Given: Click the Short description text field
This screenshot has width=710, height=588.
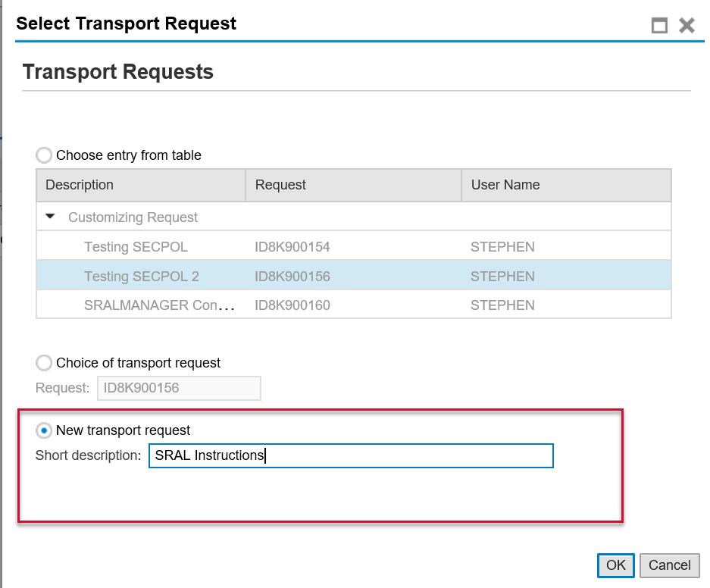Looking at the screenshot, I should (351, 455).
